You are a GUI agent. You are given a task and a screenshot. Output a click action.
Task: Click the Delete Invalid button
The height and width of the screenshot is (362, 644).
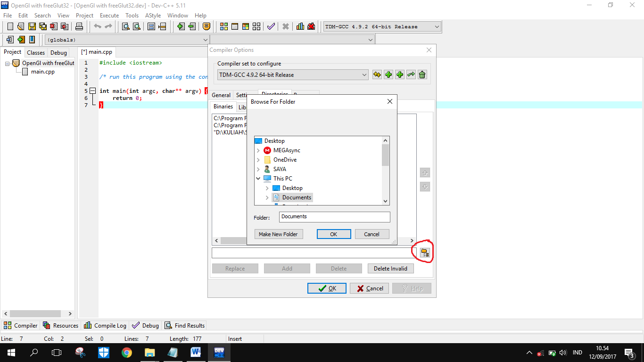pos(390,268)
